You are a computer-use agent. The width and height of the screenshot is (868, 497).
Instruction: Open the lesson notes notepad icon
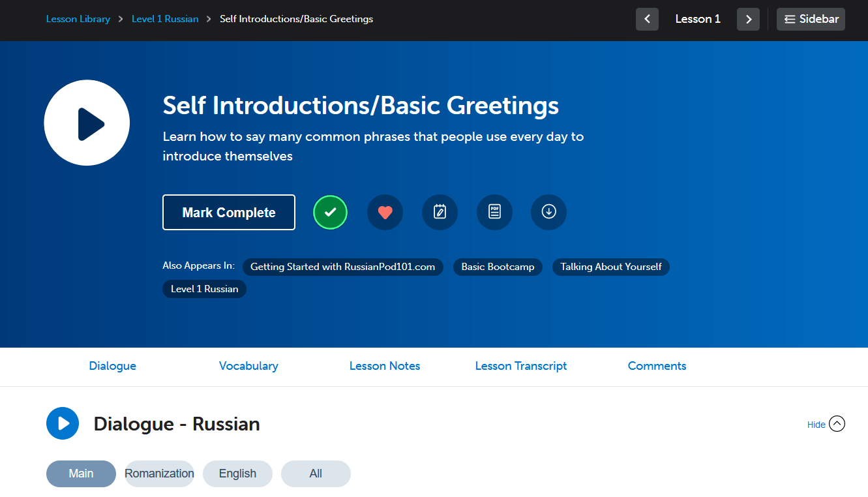440,213
